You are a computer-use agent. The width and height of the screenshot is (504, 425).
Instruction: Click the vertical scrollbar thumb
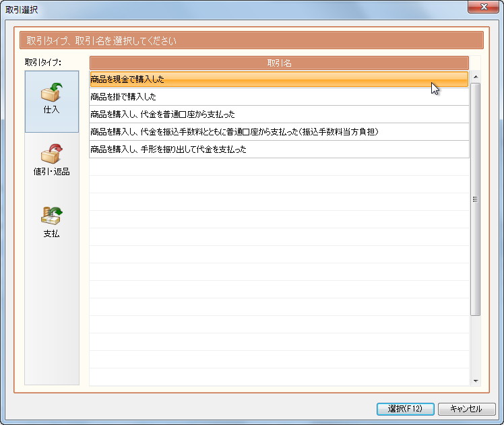(x=476, y=199)
